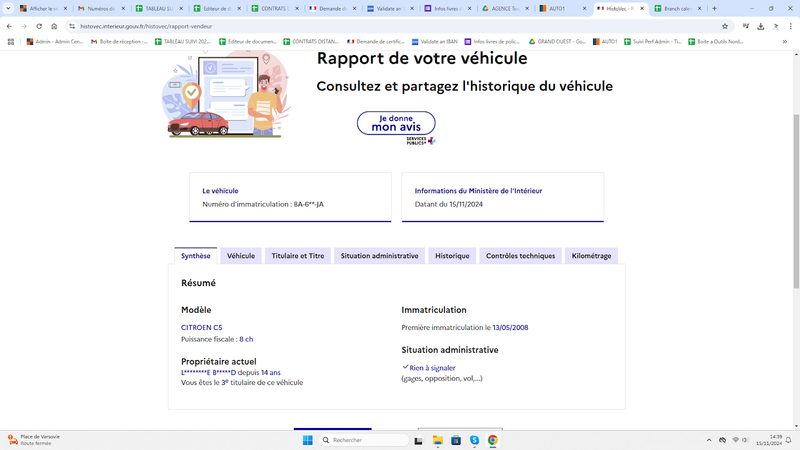800x450 pixels.
Task: Click the 'Rien à signaler' status text
Action: pos(432,368)
